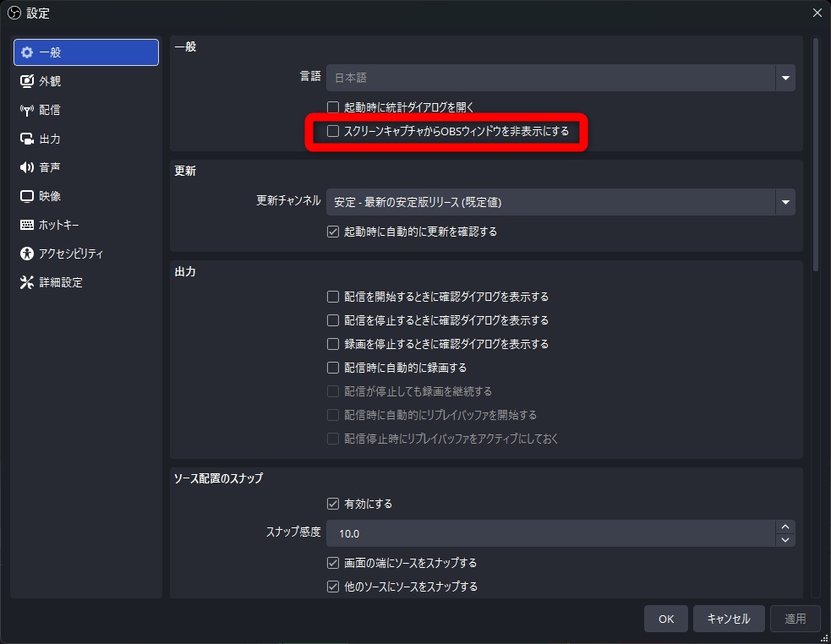Open the 出力 (Output) settings icon
The image size is (831, 644).
tap(26, 139)
